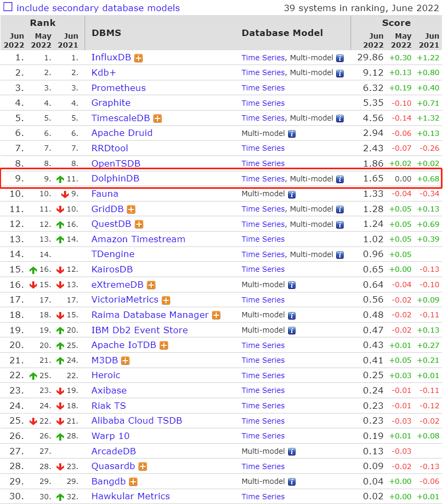The image size is (443, 504).
Task: Click the info icon in eXtremeDB's model column
Action: coord(292,285)
